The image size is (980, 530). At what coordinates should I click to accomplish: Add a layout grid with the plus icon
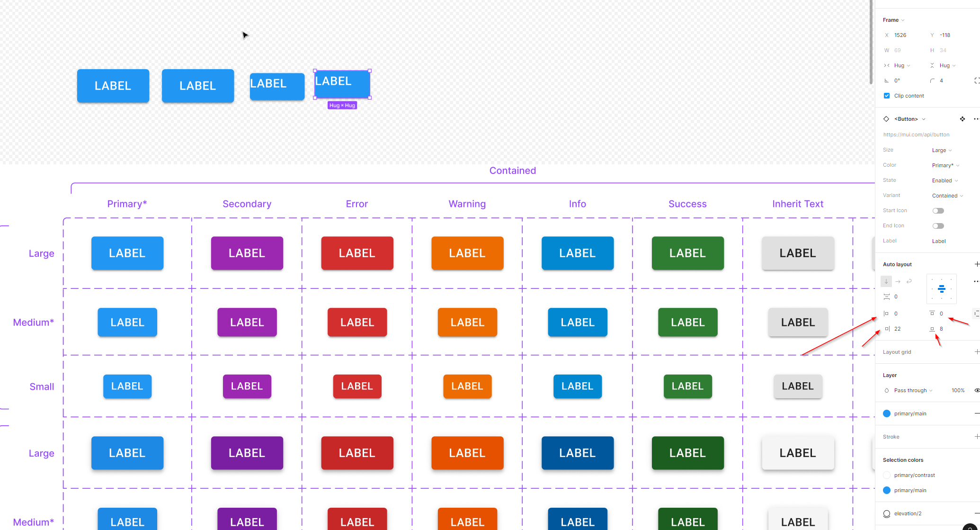pos(977,351)
